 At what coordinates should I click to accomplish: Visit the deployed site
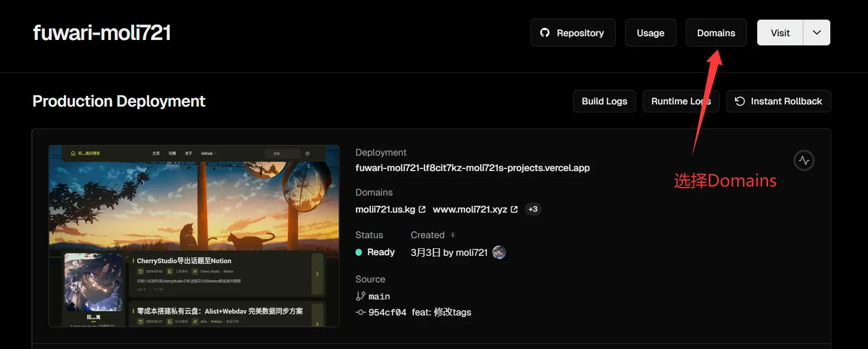pos(780,33)
